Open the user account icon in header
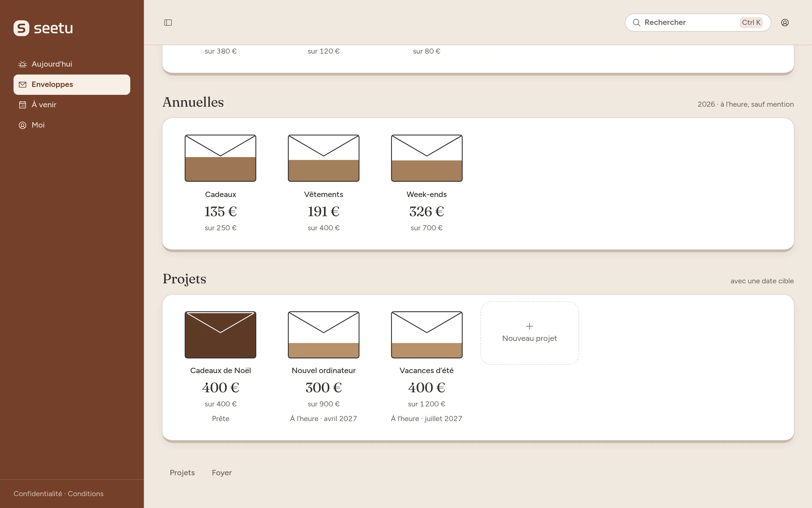This screenshot has height=508, width=812. coord(785,23)
